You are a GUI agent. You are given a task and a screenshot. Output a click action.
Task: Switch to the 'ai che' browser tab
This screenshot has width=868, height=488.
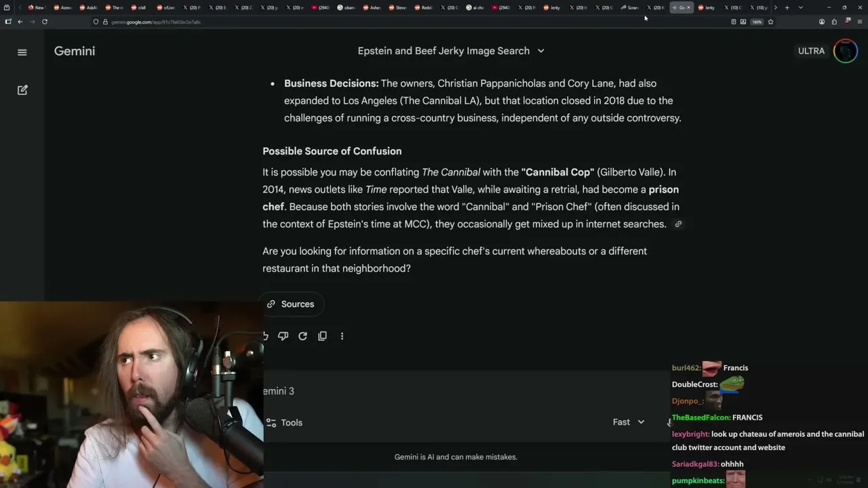(475, 7)
